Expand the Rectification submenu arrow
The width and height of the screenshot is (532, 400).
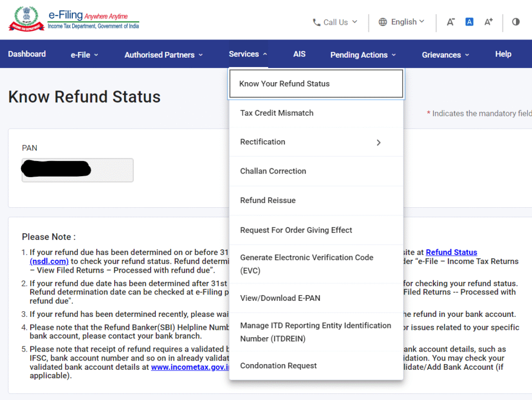(379, 142)
